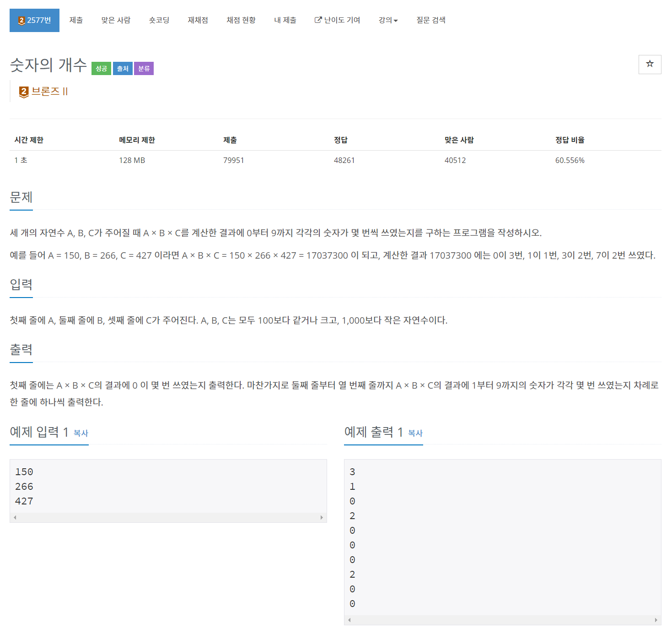Copy example input 1 via 복사

point(81,433)
